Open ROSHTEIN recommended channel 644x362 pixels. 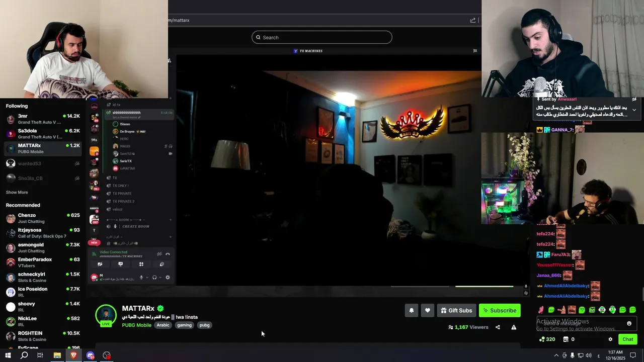pyautogui.click(x=43, y=336)
